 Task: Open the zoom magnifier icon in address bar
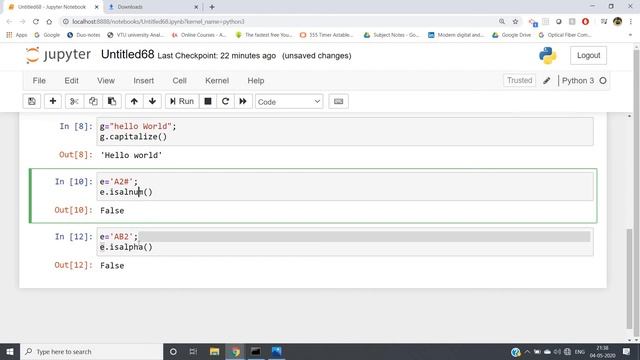pyautogui.click(x=502, y=22)
